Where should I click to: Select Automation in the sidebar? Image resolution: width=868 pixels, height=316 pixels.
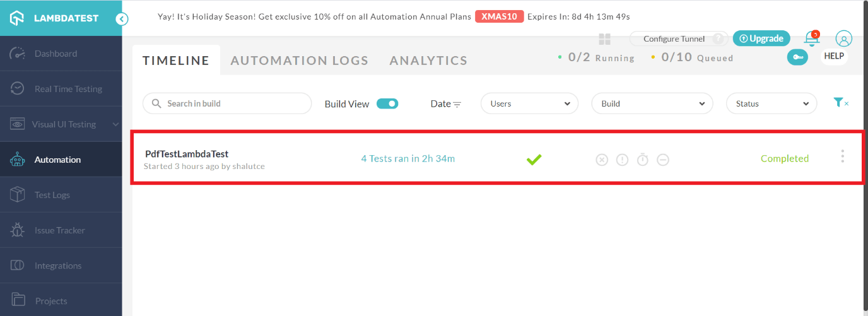(61, 160)
